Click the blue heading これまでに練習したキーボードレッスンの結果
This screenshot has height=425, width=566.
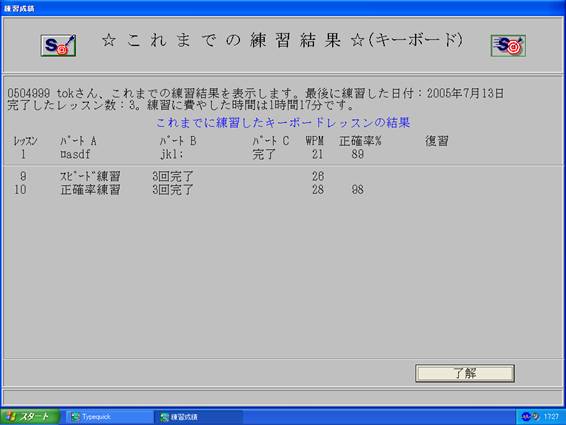click(283, 123)
